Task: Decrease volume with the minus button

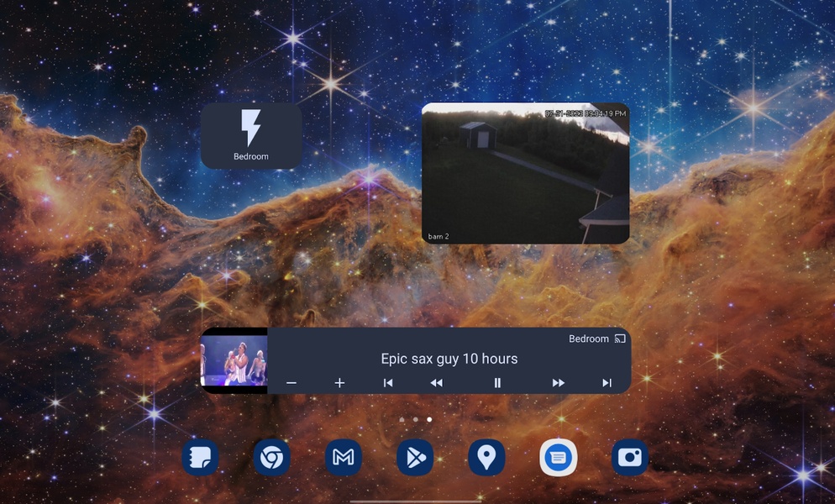Action: (291, 383)
